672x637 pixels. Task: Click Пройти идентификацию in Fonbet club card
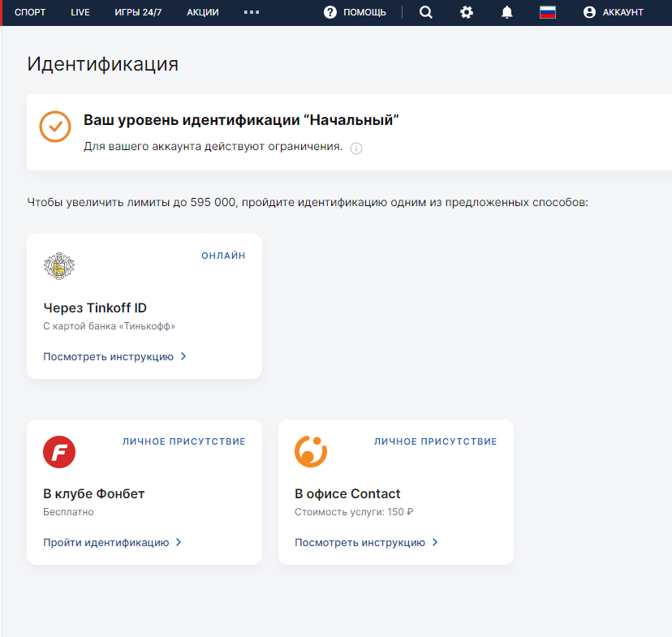[106, 543]
